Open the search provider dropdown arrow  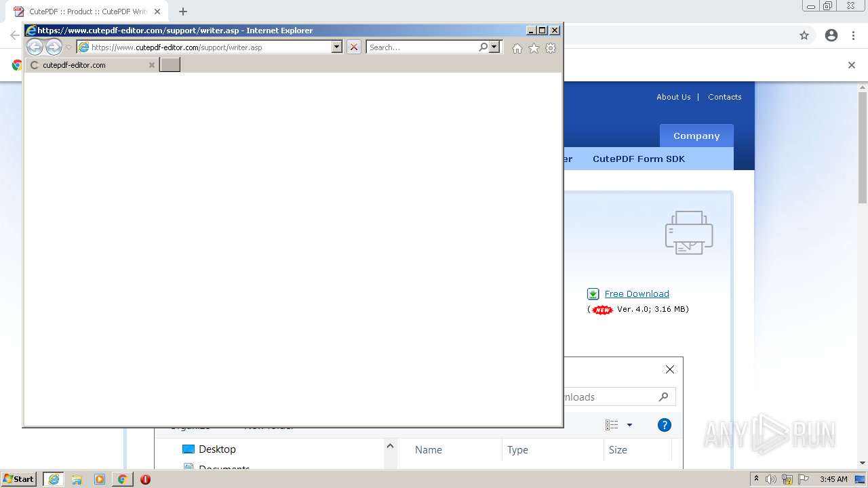pos(494,47)
